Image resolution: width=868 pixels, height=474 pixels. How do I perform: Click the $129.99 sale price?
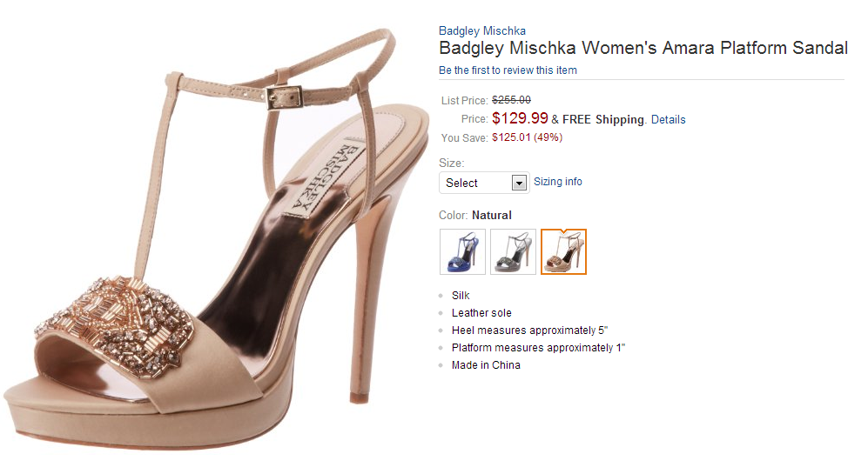520,118
